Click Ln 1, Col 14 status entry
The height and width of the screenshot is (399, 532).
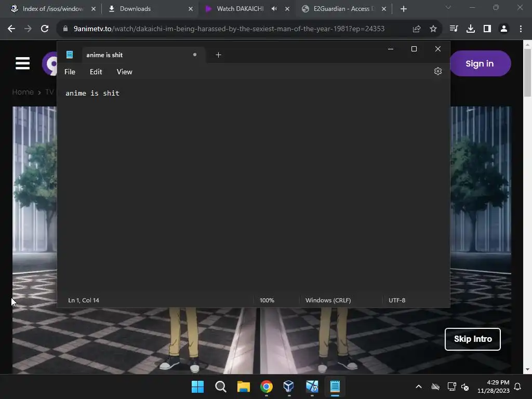(84, 300)
